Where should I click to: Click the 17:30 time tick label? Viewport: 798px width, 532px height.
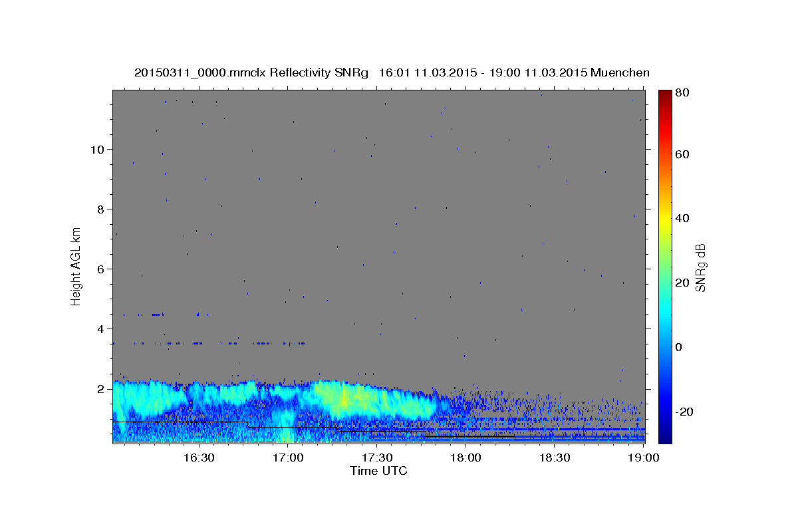tap(377, 458)
